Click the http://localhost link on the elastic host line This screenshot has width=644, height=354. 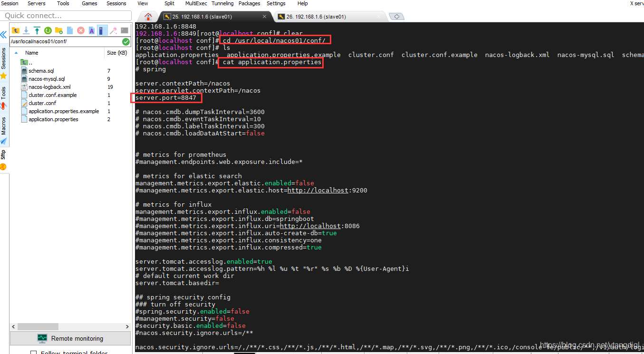coord(318,190)
